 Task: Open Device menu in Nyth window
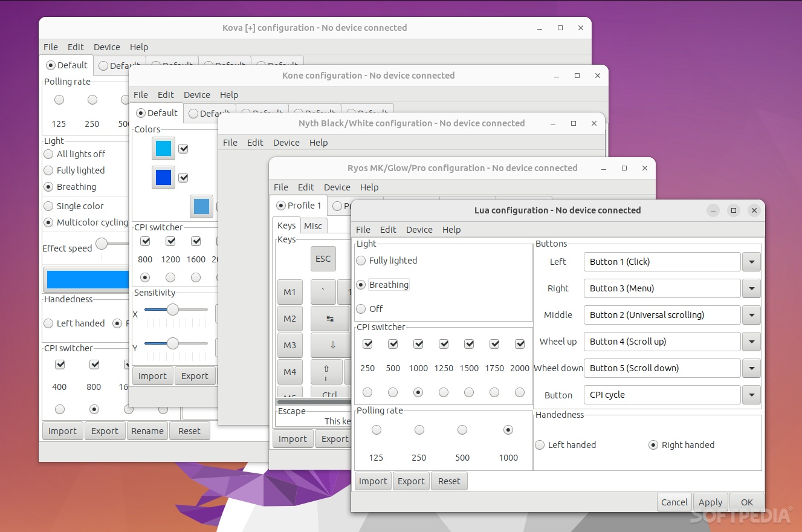[x=286, y=143]
